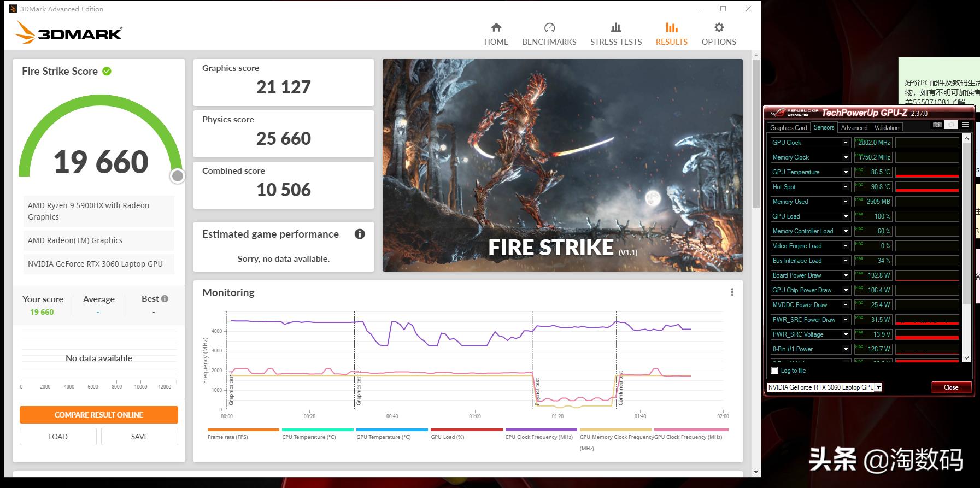Click the 132.8 W board power reading
This screenshot has width=980, height=488.
[873, 275]
